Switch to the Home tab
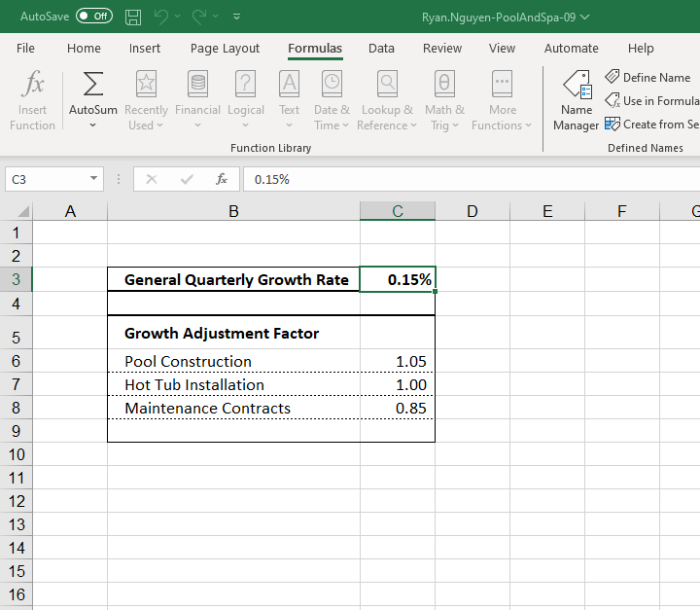The width and height of the screenshot is (700, 610). pyautogui.click(x=84, y=49)
